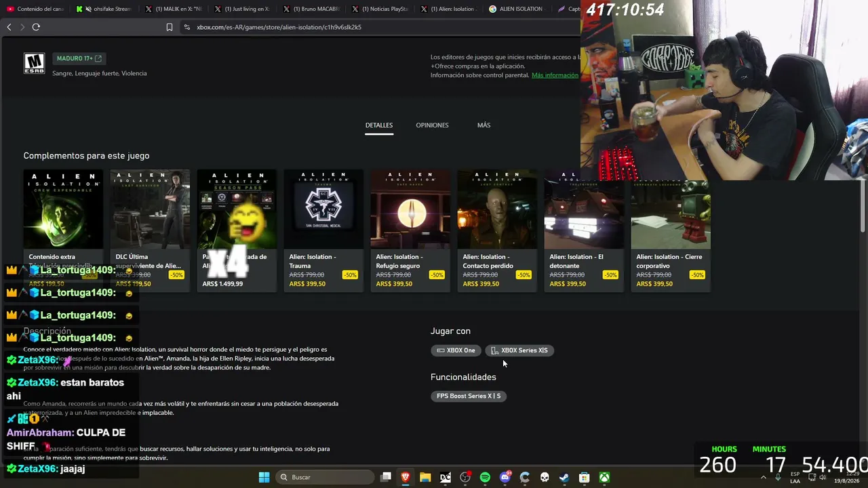Open Discord from the taskbar

pyautogui.click(x=505, y=477)
